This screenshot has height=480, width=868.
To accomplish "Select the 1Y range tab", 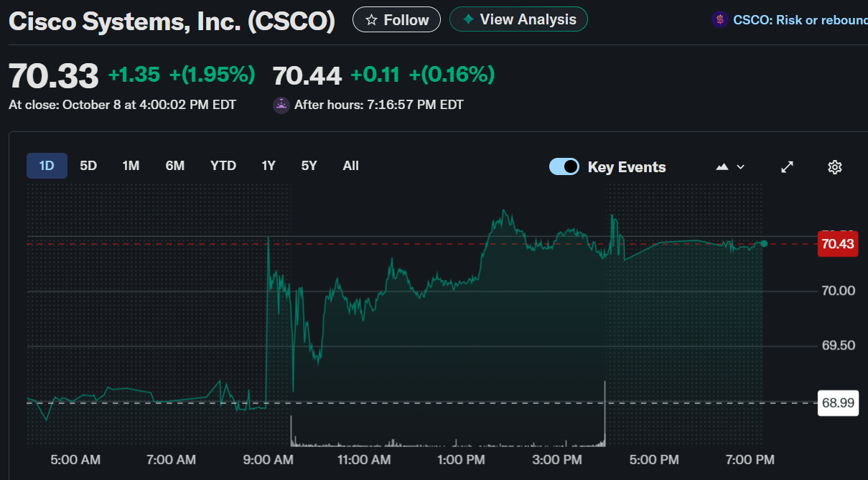I will tap(269, 166).
